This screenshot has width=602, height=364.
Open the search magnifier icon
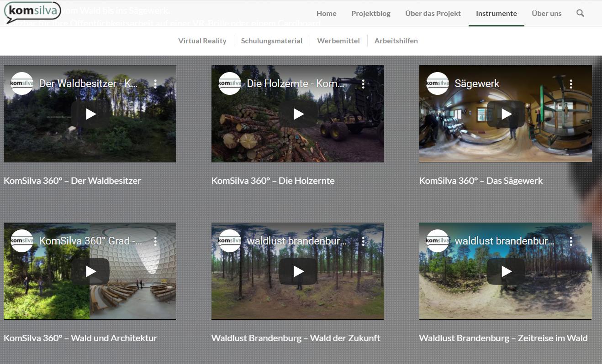[x=580, y=13]
